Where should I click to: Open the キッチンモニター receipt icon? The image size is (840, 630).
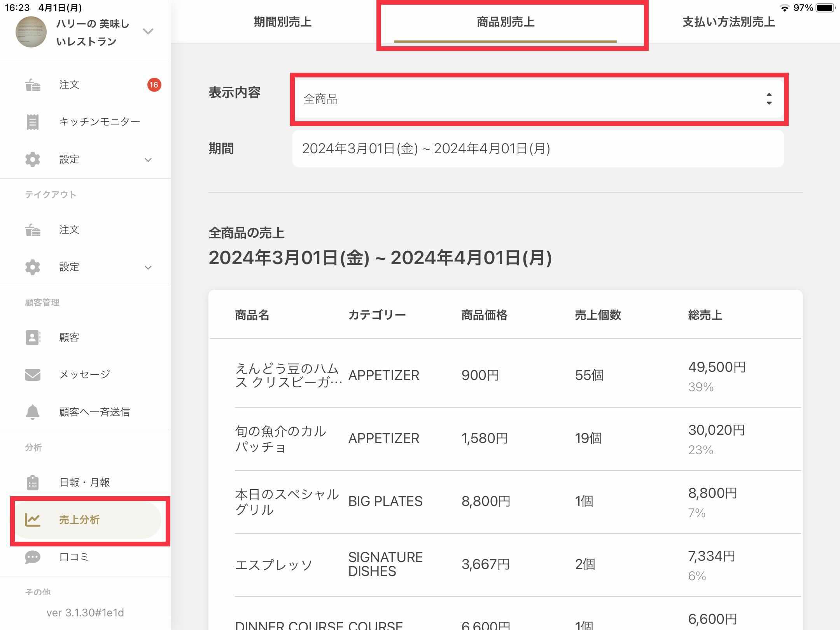(x=33, y=122)
